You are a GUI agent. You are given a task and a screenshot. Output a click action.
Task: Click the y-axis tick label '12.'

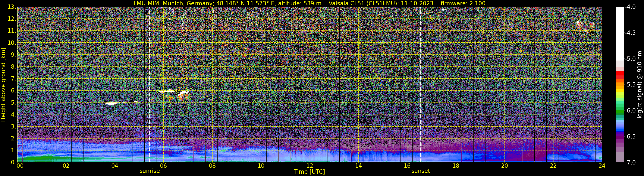point(12,19)
